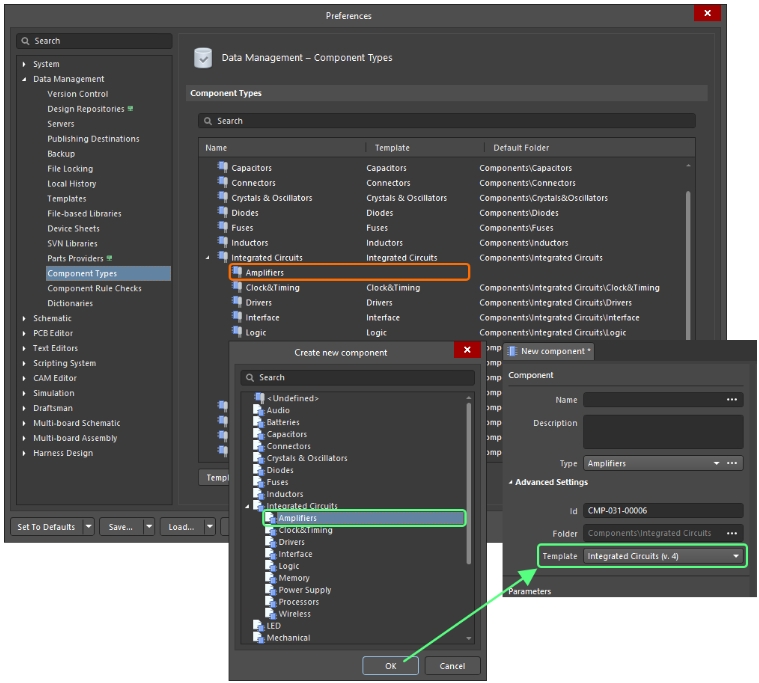Click the Power Supply type icon

click(271, 590)
